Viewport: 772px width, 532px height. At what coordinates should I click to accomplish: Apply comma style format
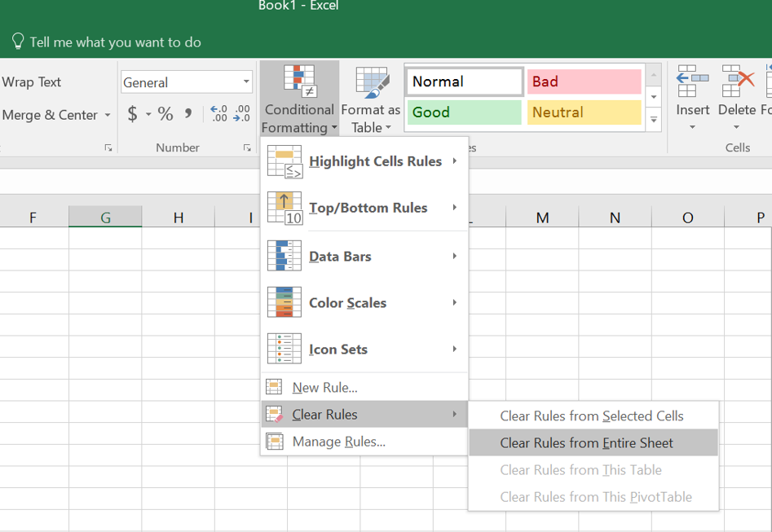pos(188,114)
